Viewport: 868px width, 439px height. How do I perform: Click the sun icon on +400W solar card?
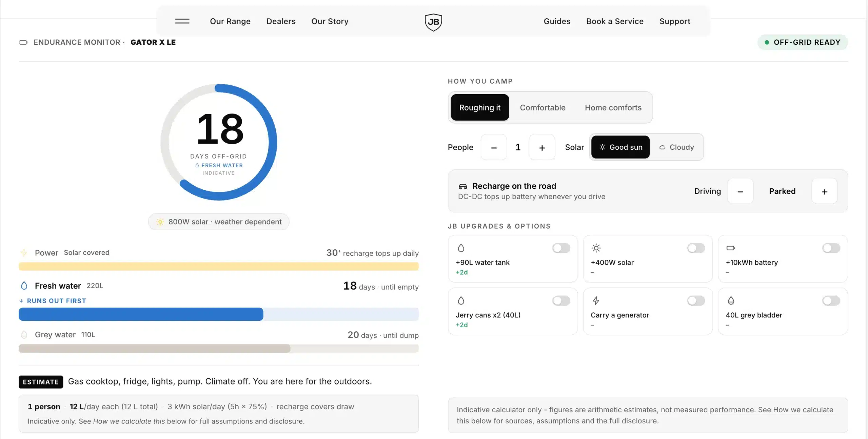596,248
